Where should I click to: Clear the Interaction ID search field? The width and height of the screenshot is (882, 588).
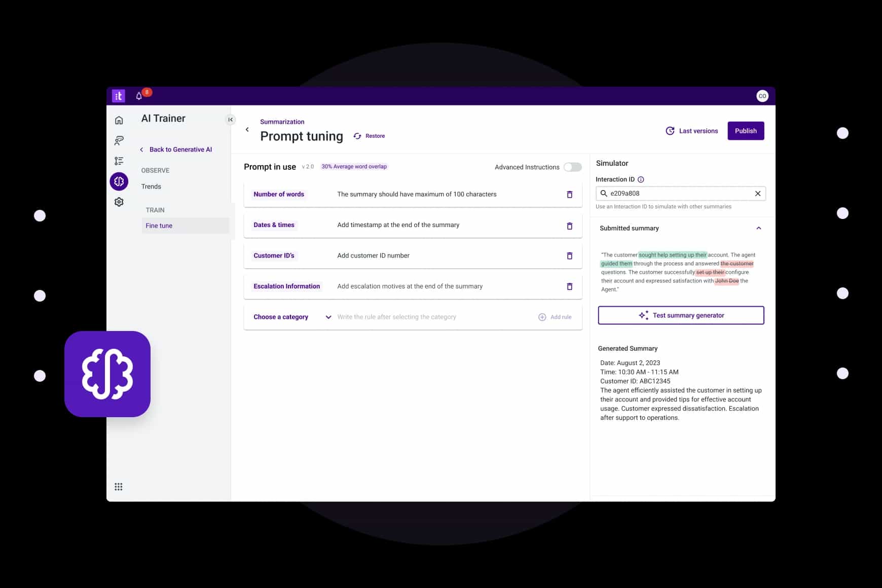pyautogui.click(x=757, y=194)
